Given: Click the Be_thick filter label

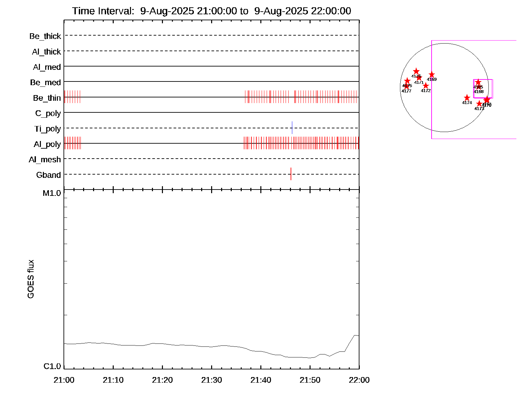Looking at the screenshot, I should point(45,36).
